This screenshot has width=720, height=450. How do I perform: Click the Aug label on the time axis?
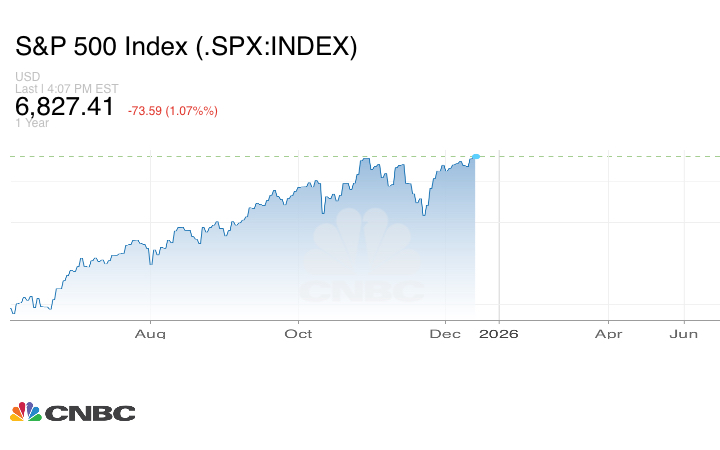150,334
